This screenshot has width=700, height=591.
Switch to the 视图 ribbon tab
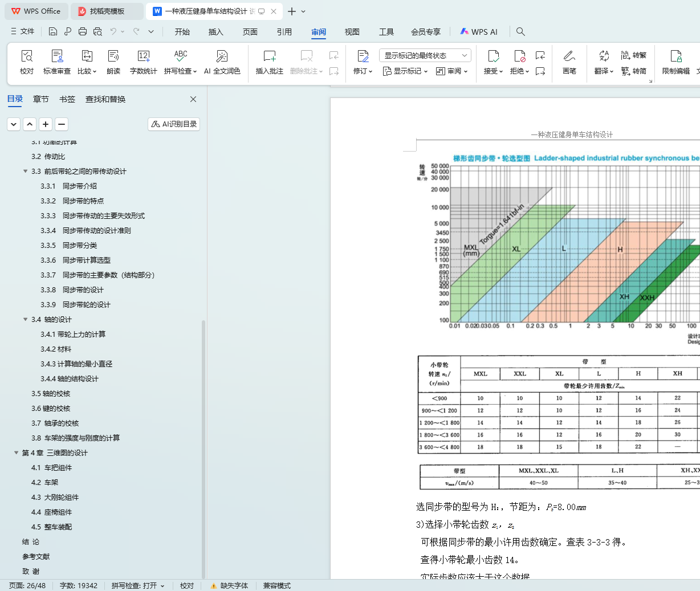(x=352, y=32)
